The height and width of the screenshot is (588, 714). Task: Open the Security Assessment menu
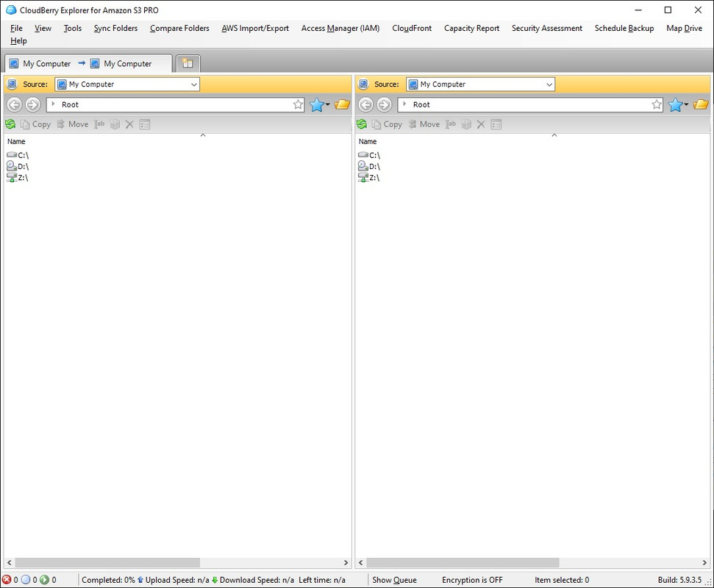(547, 28)
